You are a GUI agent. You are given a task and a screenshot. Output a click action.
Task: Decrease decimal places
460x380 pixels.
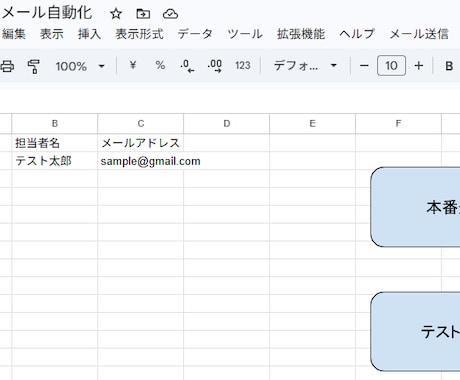(x=187, y=66)
